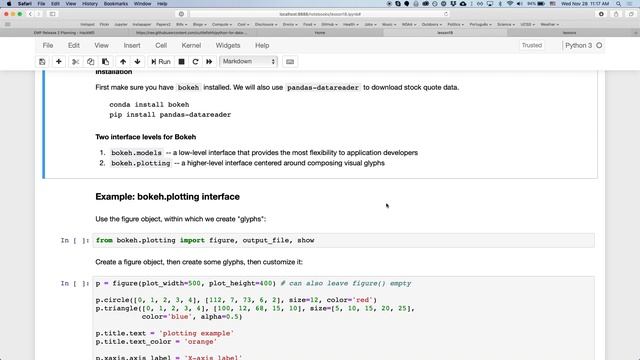Open the Widgets menu
This screenshot has height=360, width=640.
tap(228, 45)
